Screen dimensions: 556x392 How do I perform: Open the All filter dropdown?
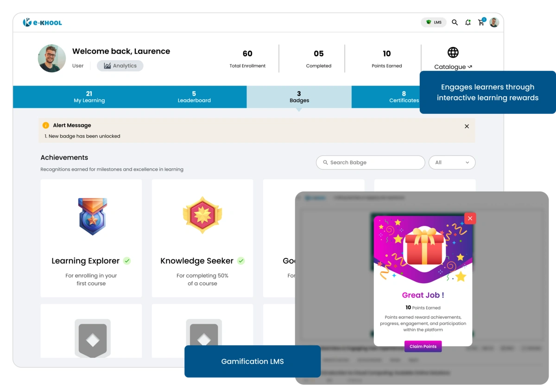tap(452, 162)
